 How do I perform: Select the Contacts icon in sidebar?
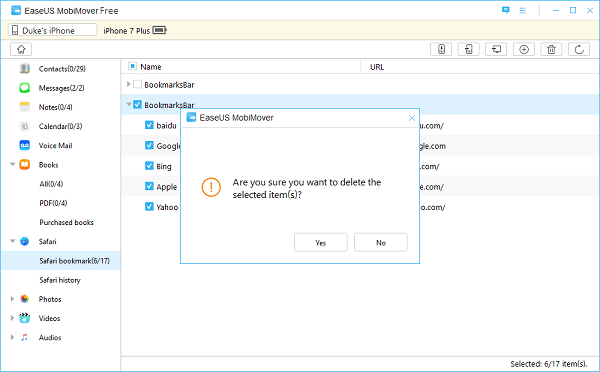pyautogui.click(x=24, y=69)
